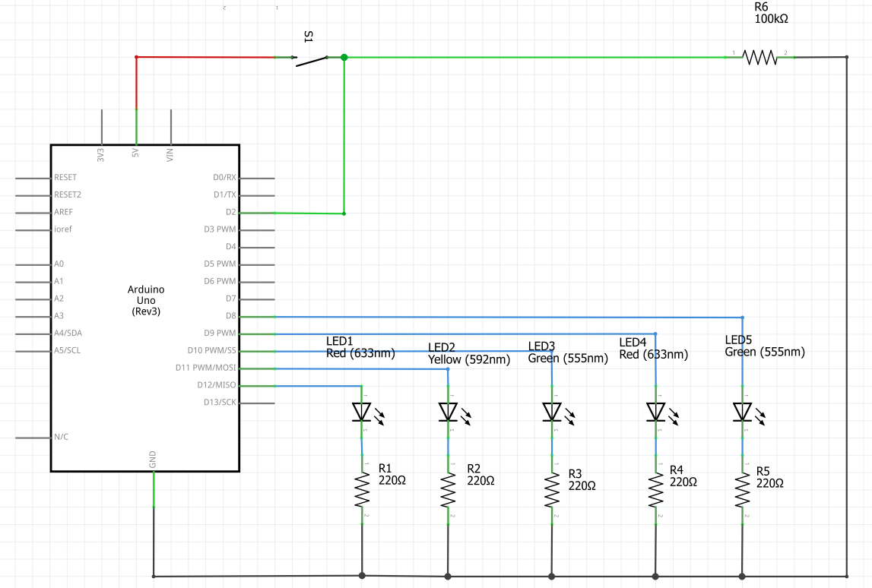Select the 'LED4 Red (633nm)' label
Image resolution: width=872 pixels, height=588 pixels.
coord(654,349)
